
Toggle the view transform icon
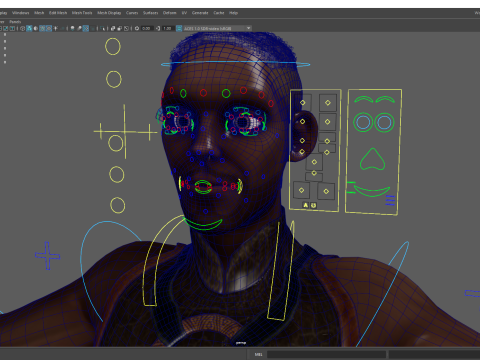point(179,28)
